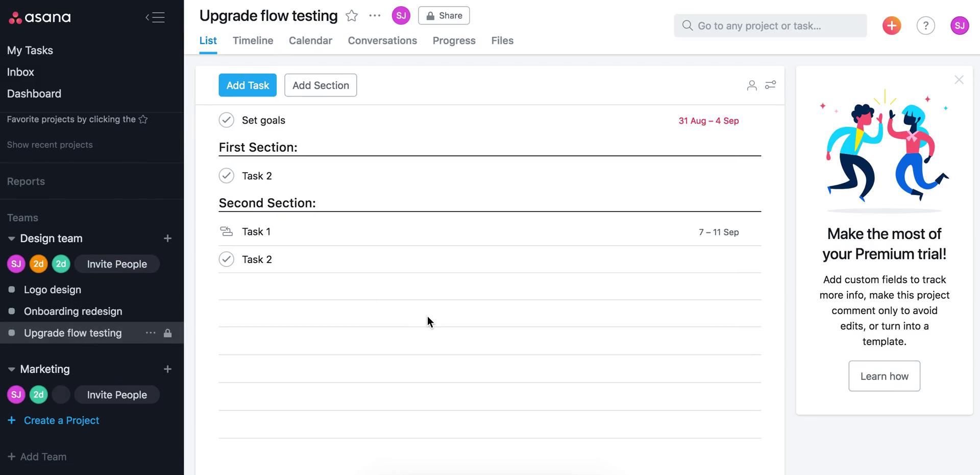Click the First Section: heading
The image size is (980, 475).
tap(258, 147)
